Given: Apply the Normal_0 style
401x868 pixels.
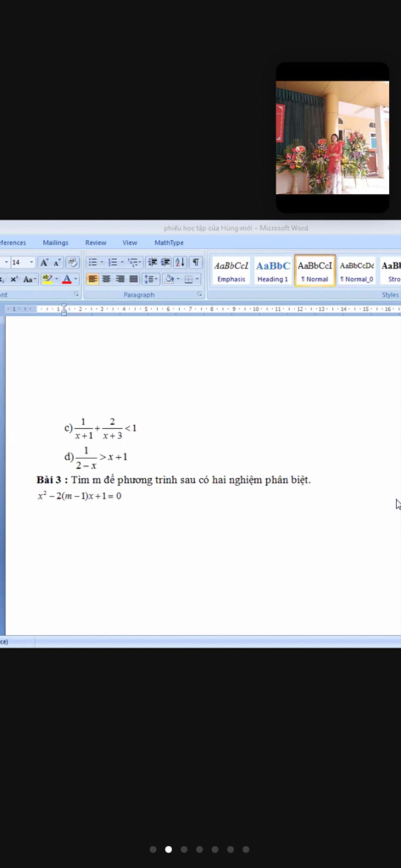Looking at the screenshot, I should point(357,271).
